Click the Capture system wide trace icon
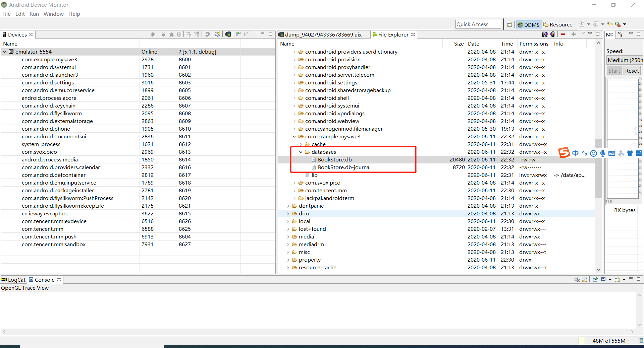This screenshot has height=348, width=644. (x=238, y=34)
